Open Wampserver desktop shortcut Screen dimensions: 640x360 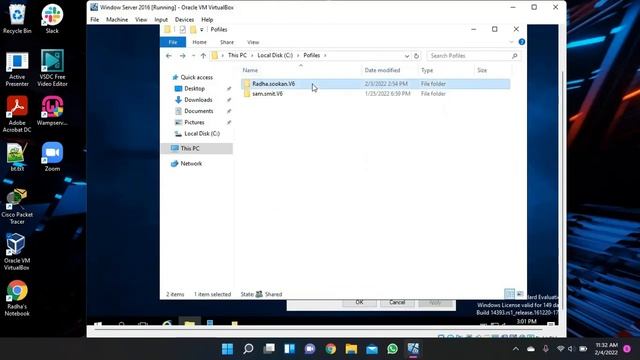coord(52,111)
